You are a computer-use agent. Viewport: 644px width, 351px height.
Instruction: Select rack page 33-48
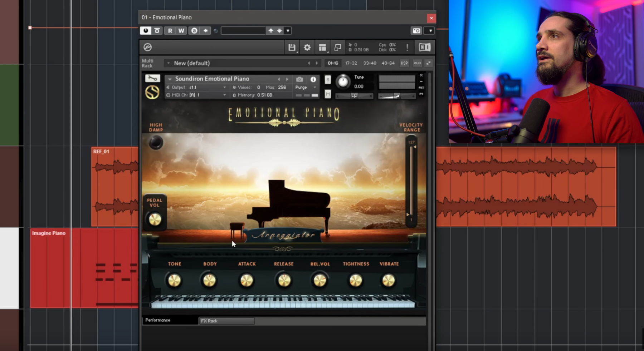[370, 63]
